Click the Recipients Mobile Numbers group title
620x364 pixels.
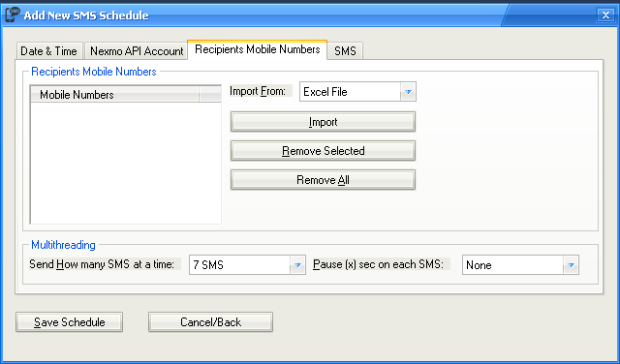[x=94, y=72]
